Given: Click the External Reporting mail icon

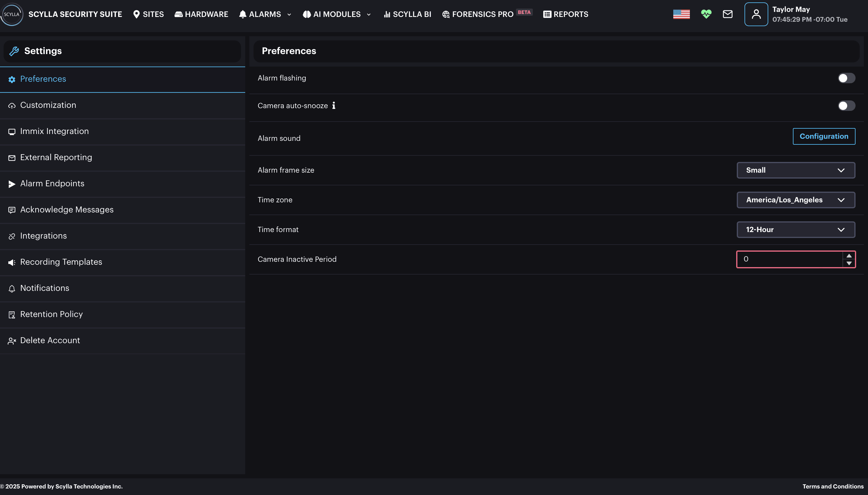Looking at the screenshot, I should click(x=12, y=158).
